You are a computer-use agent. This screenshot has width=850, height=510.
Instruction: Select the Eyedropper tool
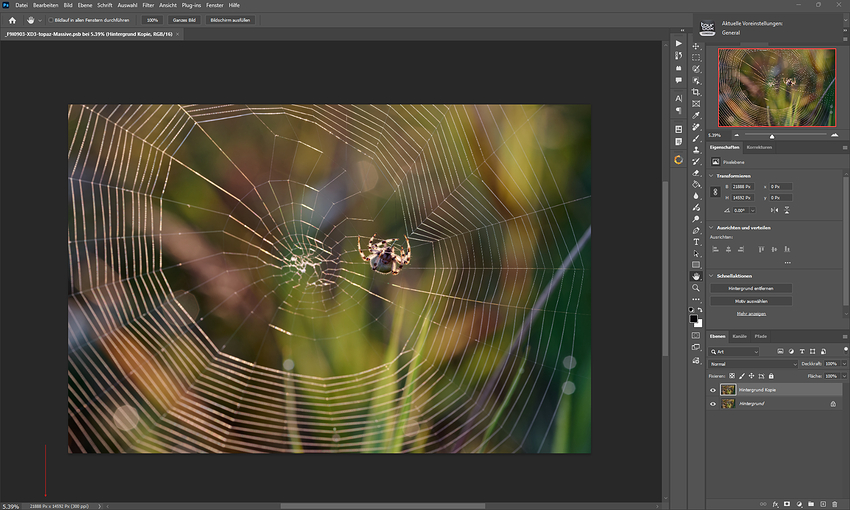[x=696, y=115]
